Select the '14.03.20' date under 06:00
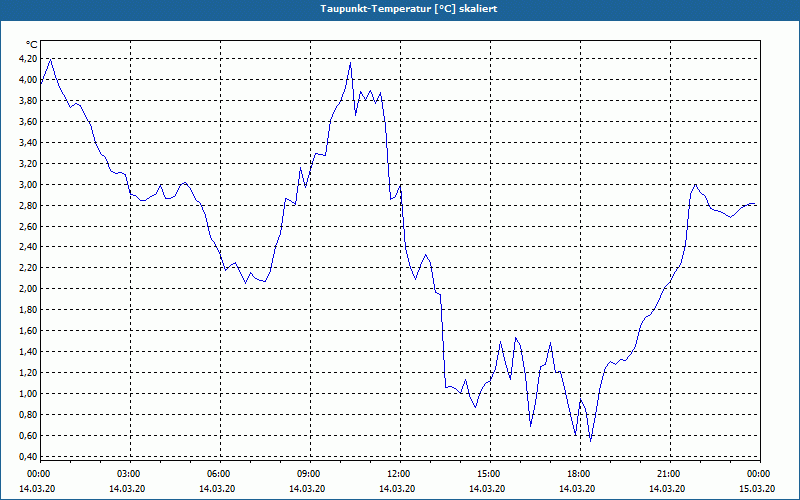The width and height of the screenshot is (800, 500). click(217, 488)
